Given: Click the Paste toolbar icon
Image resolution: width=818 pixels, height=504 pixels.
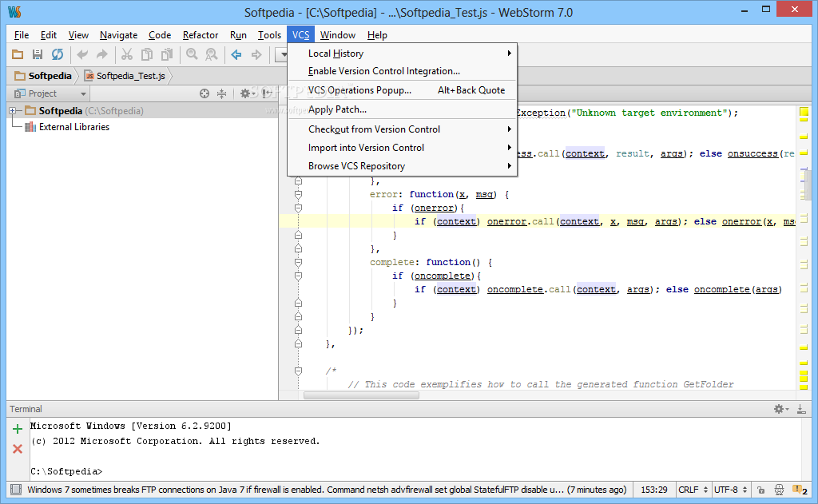Looking at the screenshot, I should point(167,54).
